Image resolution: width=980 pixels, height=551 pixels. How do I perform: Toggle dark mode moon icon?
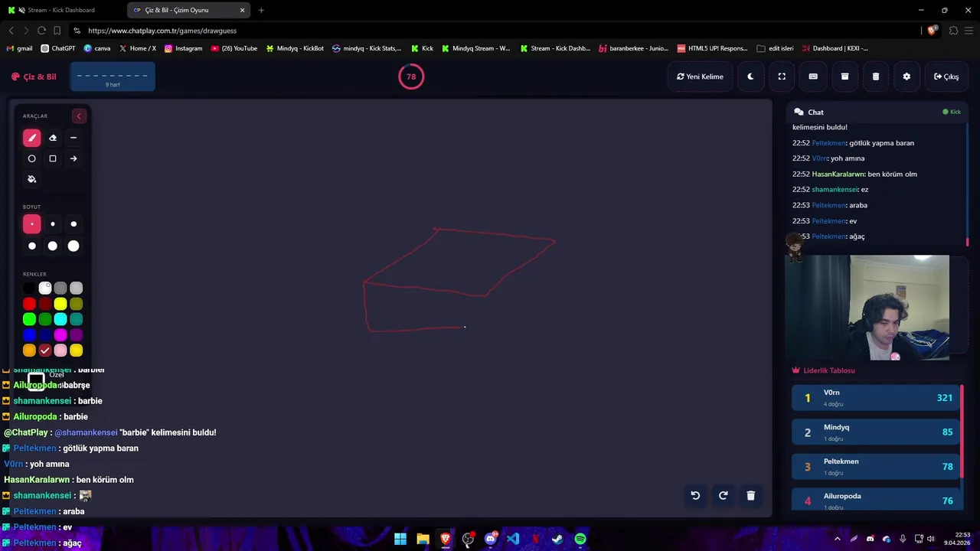point(750,77)
